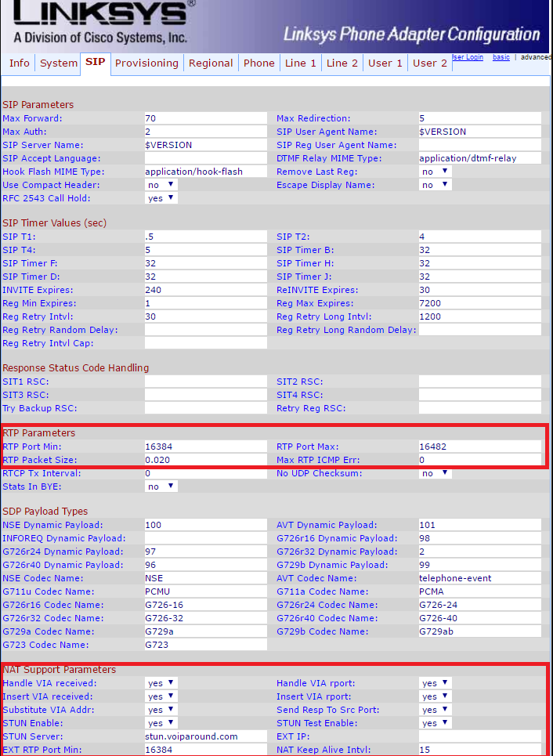Click the G729b Codec Name field

[x=480, y=631]
